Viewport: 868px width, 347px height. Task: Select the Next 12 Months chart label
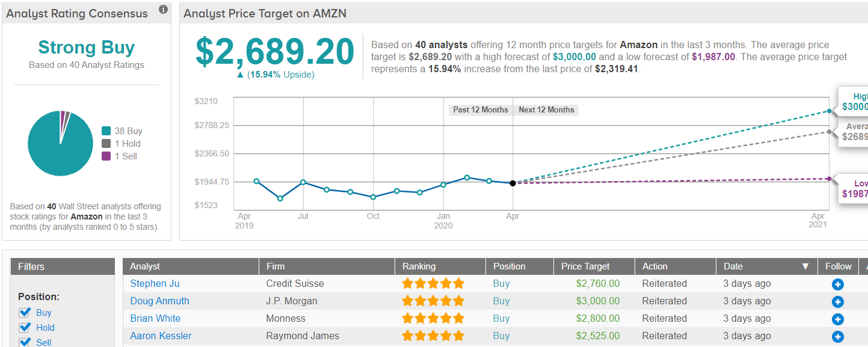(546, 110)
